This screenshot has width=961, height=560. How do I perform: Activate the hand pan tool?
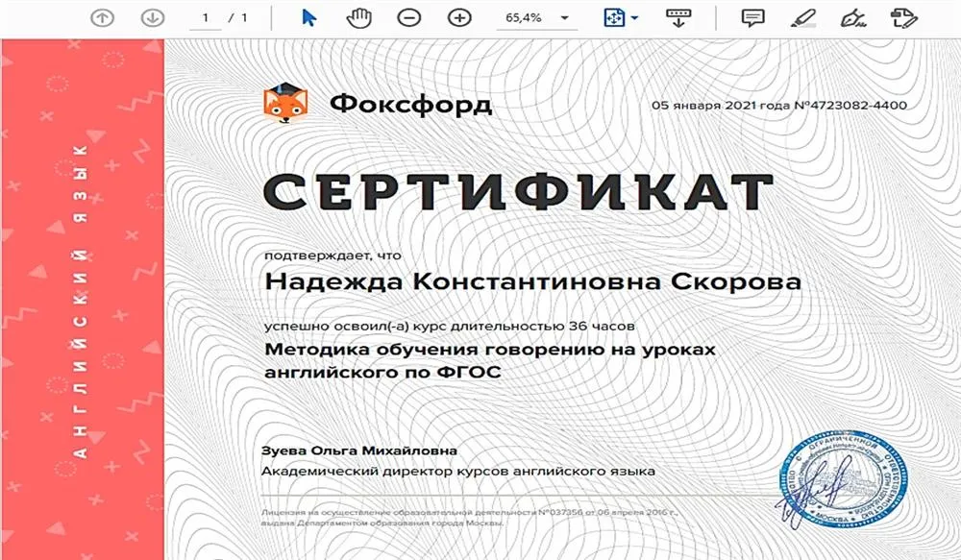click(x=359, y=18)
